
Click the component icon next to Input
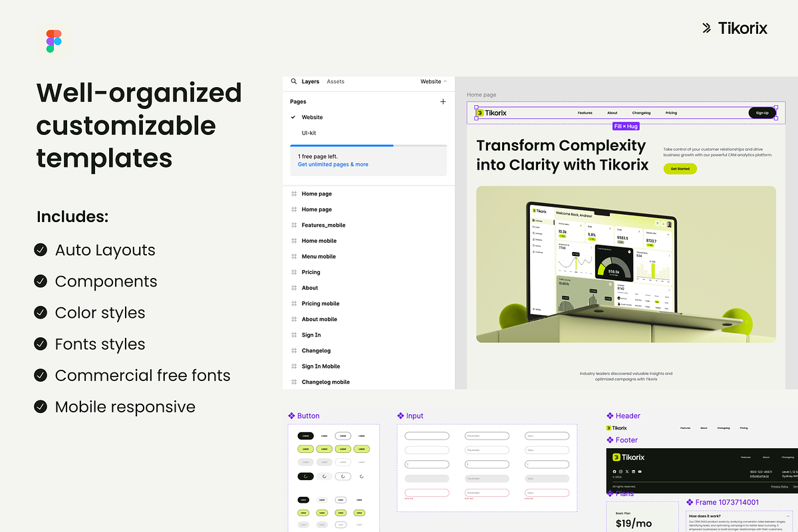pyautogui.click(x=400, y=416)
